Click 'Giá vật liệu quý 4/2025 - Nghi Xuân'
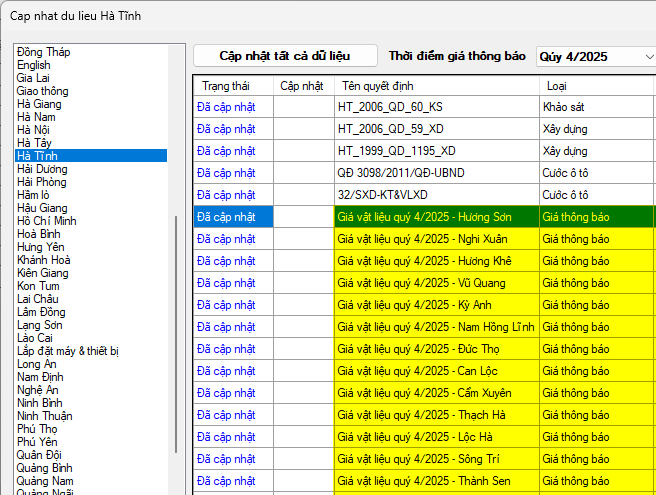Viewport: 656px width, 495px height. (x=435, y=239)
